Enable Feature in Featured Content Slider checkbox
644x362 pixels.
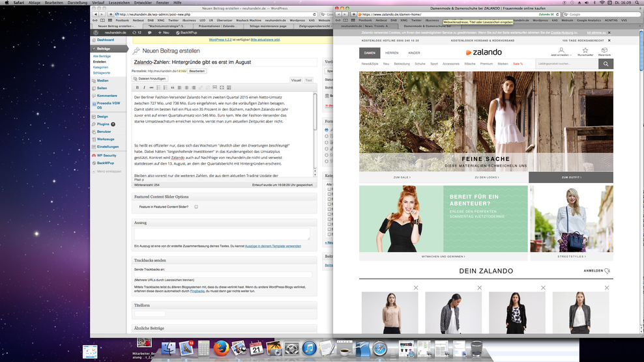pos(196,207)
